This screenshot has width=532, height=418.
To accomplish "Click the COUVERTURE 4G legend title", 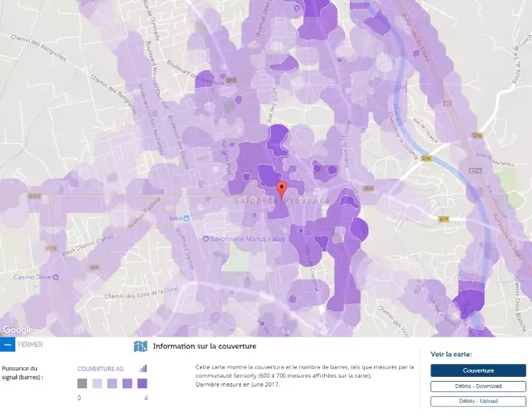I will tap(101, 369).
